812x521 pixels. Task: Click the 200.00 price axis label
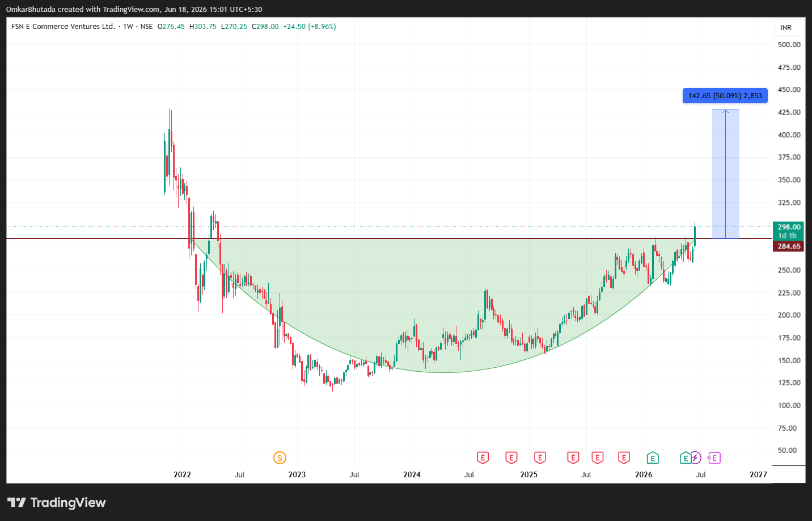coord(789,315)
